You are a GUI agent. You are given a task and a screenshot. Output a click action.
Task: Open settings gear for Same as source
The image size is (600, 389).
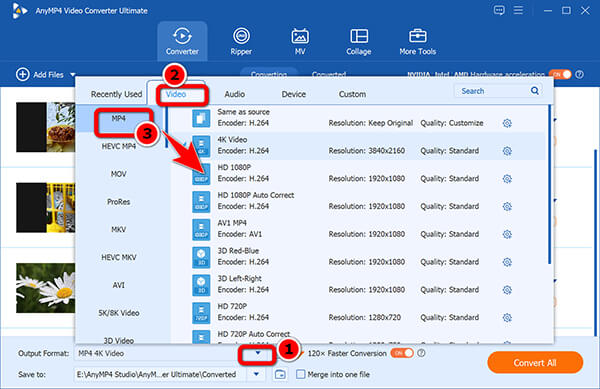507,123
